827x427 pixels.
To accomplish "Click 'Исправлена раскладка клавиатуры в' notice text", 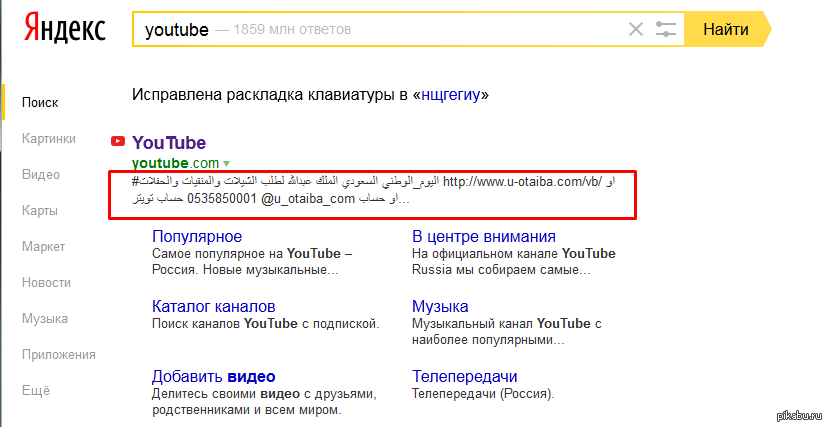I will click(270, 95).
